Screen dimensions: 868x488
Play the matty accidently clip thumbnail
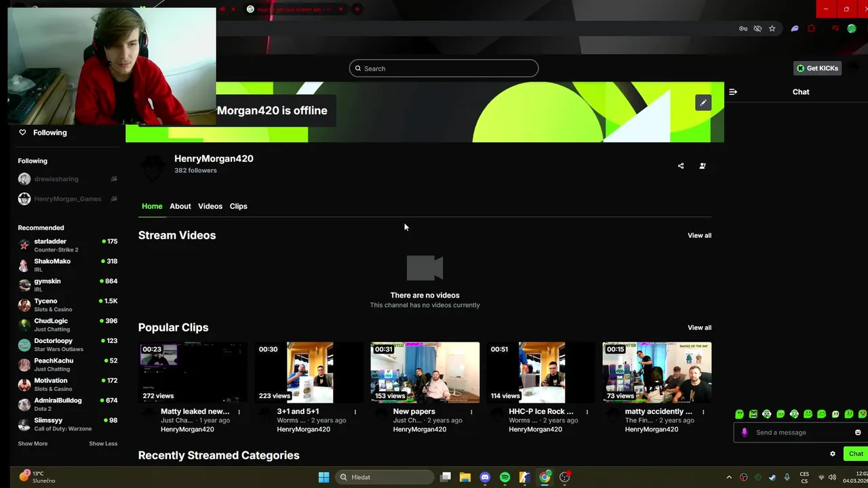click(x=657, y=372)
